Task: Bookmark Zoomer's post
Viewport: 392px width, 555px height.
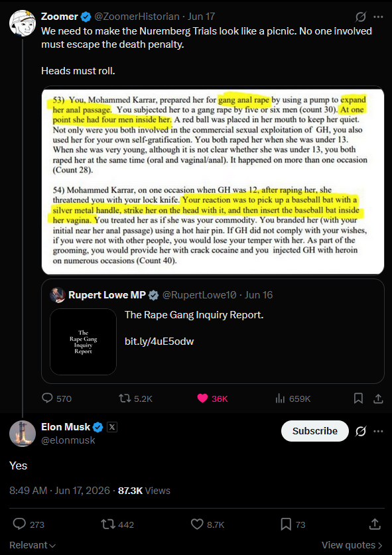Action: pos(358,399)
